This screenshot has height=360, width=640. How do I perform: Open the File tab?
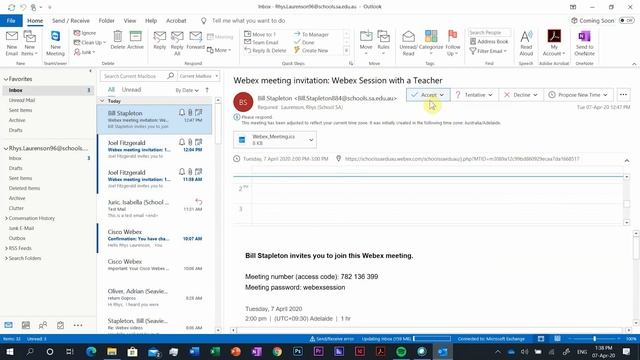(11, 20)
